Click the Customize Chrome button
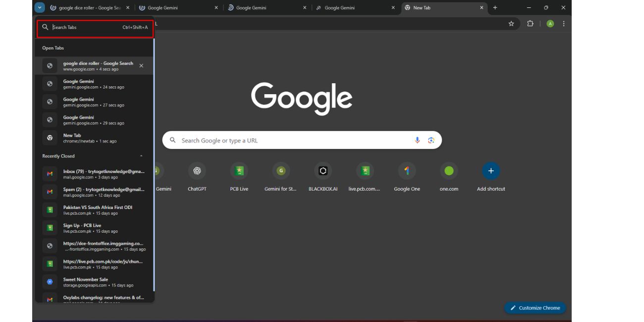Image resolution: width=644 pixels, height=322 pixels. click(x=535, y=308)
